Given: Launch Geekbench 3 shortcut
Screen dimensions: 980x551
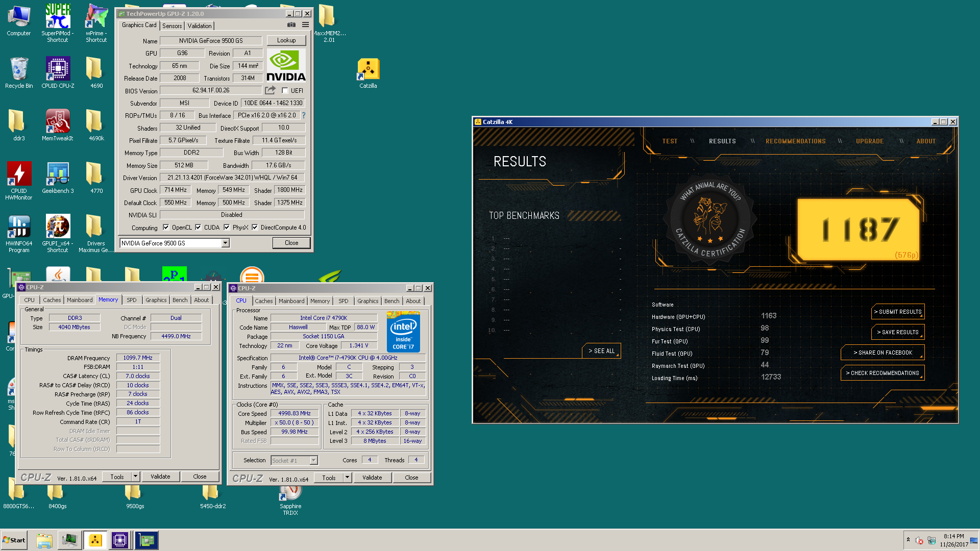Looking at the screenshot, I should click(x=58, y=178).
